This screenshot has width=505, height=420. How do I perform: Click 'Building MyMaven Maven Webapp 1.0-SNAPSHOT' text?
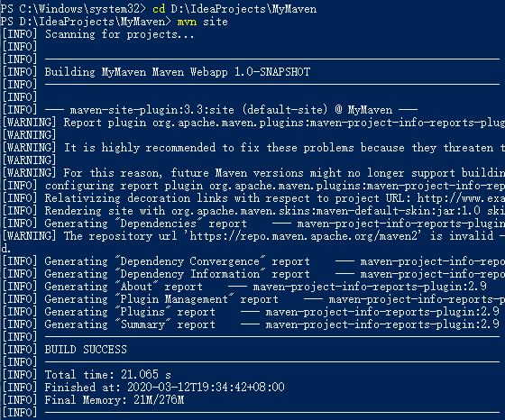178,72
